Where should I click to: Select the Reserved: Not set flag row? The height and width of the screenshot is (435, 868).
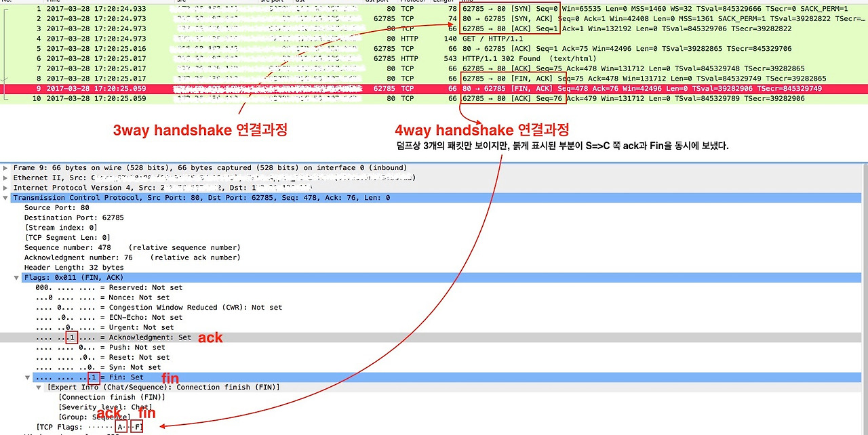pos(109,288)
